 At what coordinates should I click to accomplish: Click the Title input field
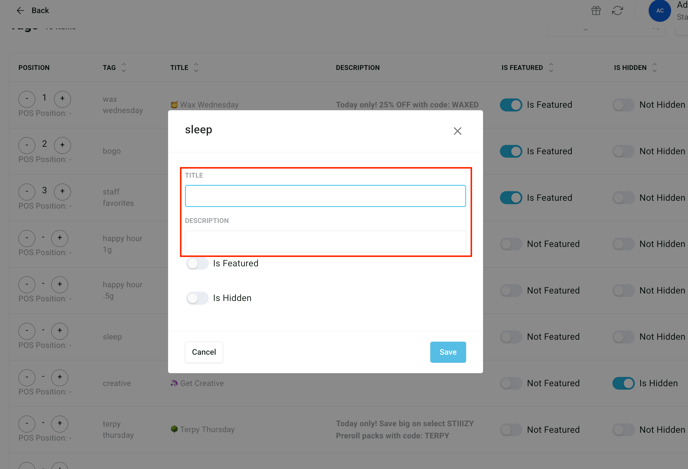tap(325, 196)
